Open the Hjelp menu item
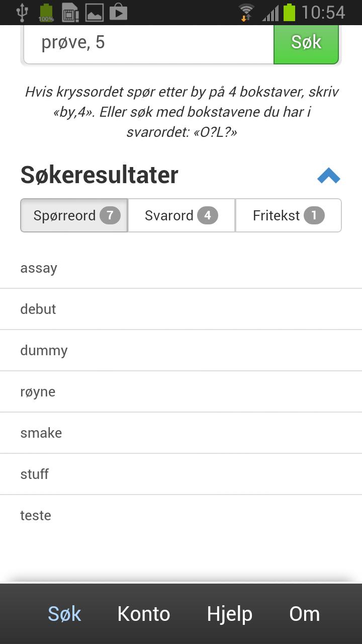This screenshot has height=644, width=362. (229, 614)
